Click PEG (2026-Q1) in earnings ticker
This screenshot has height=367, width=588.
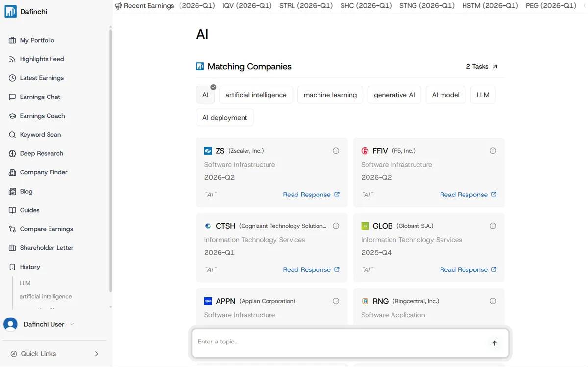click(x=551, y=6)
